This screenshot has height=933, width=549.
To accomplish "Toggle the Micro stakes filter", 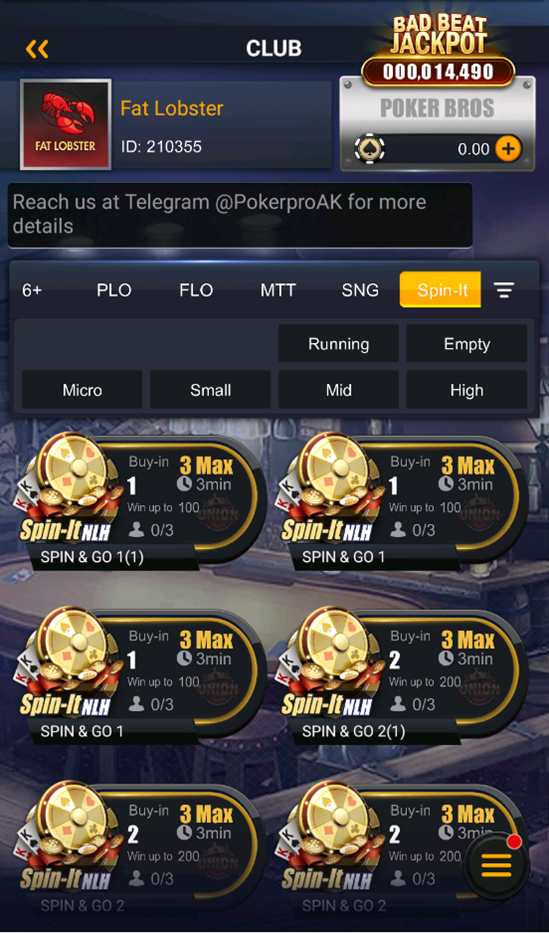I will [x=82, y=390].
